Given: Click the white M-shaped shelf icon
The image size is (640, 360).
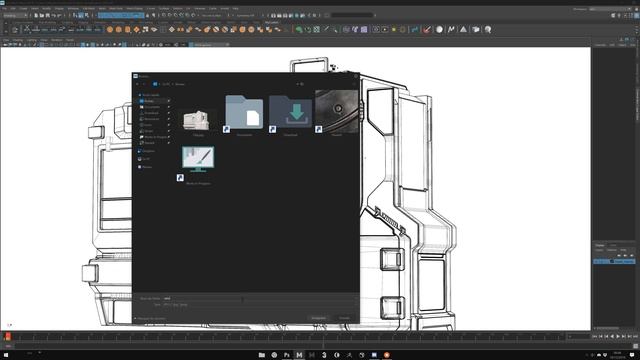Looking at the screenshot, I should [451, 29].
